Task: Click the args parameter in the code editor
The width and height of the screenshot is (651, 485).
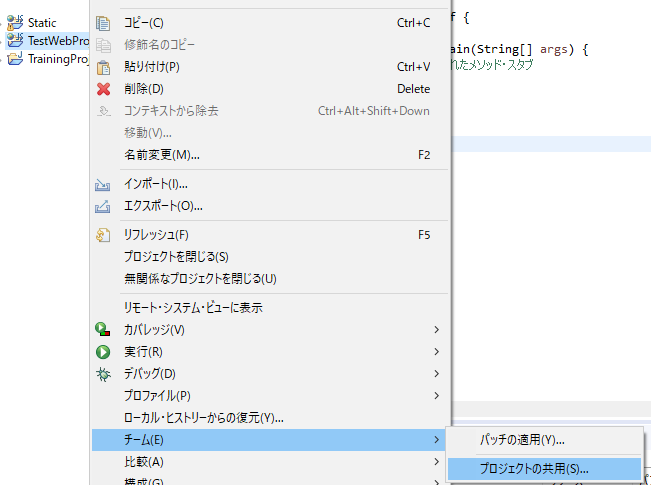Action: (x=553, y=49)
